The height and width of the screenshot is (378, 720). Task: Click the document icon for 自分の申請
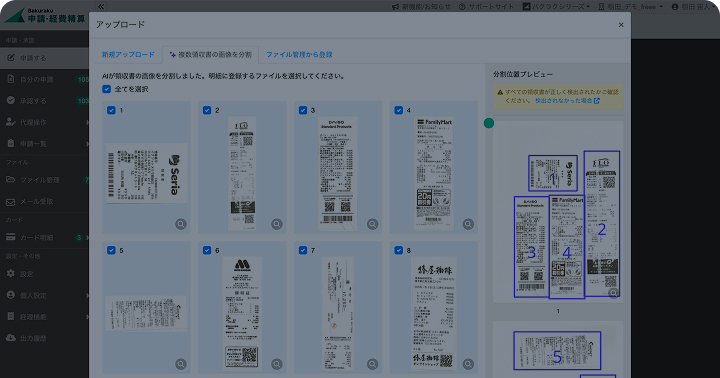(11, 79)
